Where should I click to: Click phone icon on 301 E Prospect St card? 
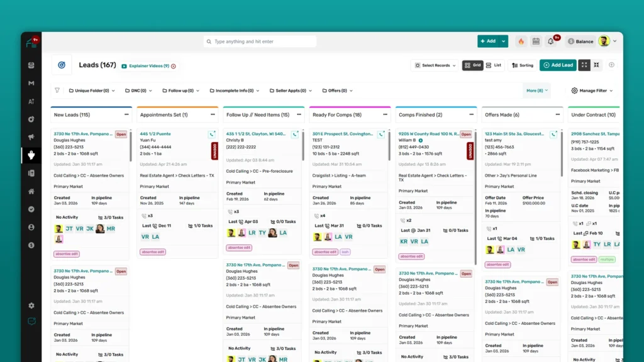[x=381, y=134]
